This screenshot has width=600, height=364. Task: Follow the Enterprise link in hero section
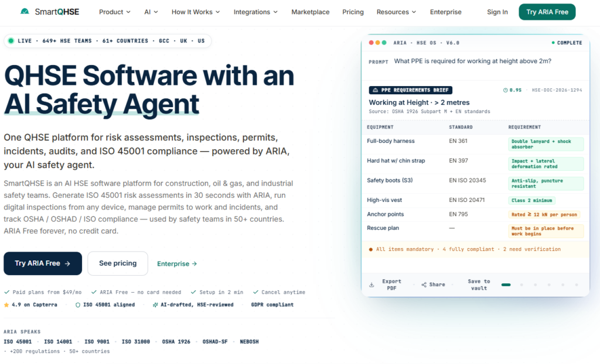pyautogui.click(x=177, y=264)
